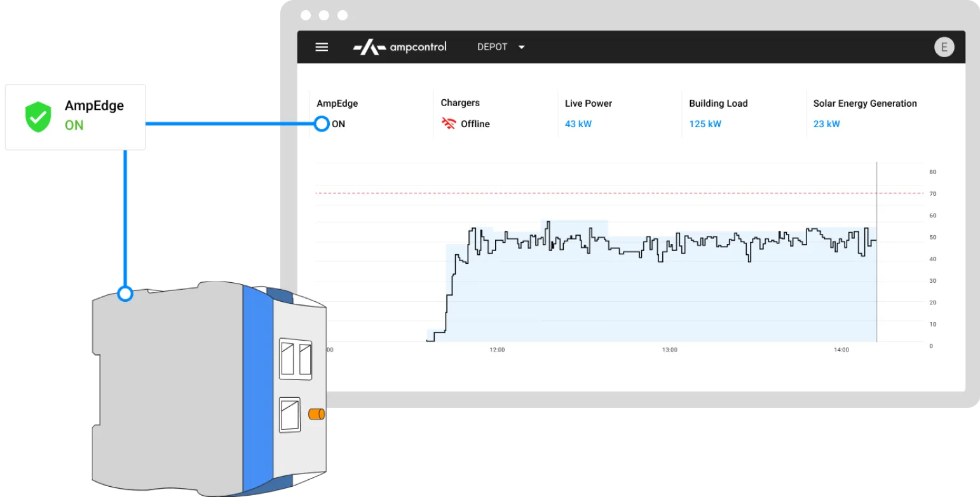Click the AmpEdge ON status card
This screenshot has height=497, width=980.
point(75,117)
